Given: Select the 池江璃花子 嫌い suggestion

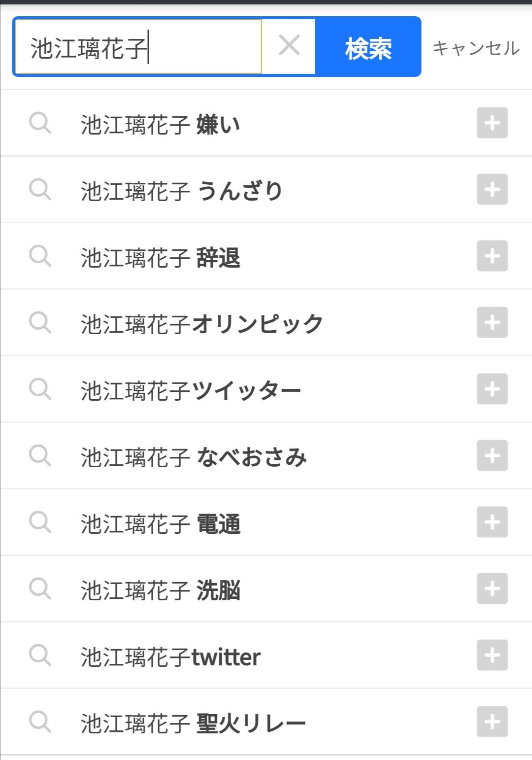Looking at the screenshot, I should click(x=161, y=124).
